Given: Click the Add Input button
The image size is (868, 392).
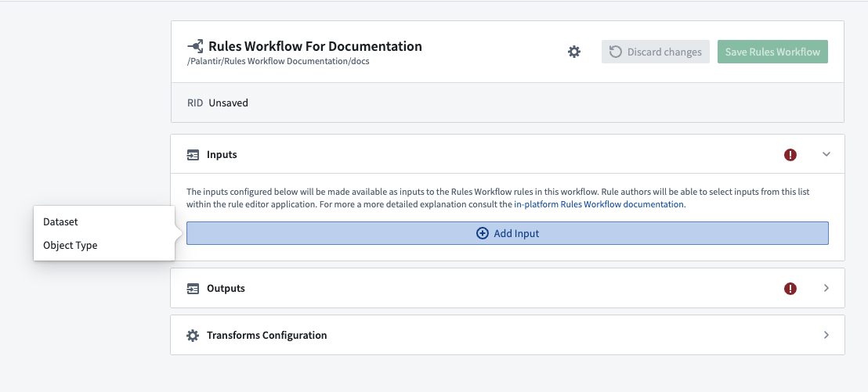Looking at the screenshot, I should [507, 233].
